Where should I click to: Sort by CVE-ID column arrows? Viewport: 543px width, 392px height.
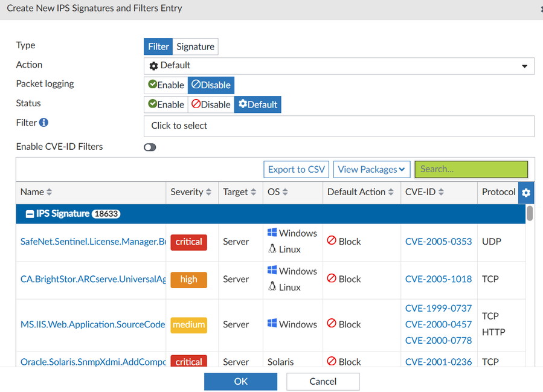click(441, 192)
